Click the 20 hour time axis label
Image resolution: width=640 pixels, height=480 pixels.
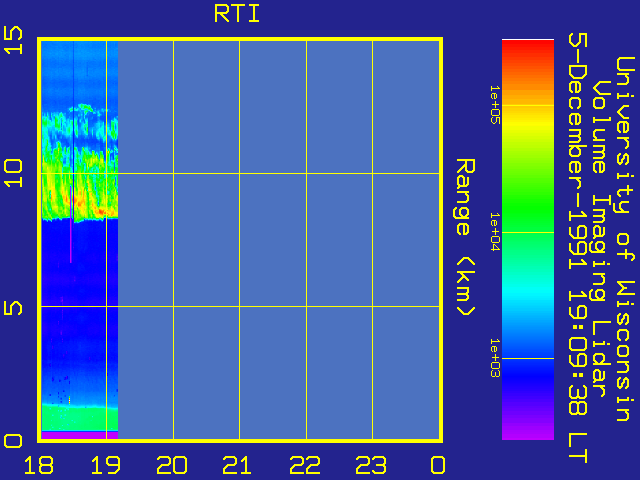click(172, 465)
